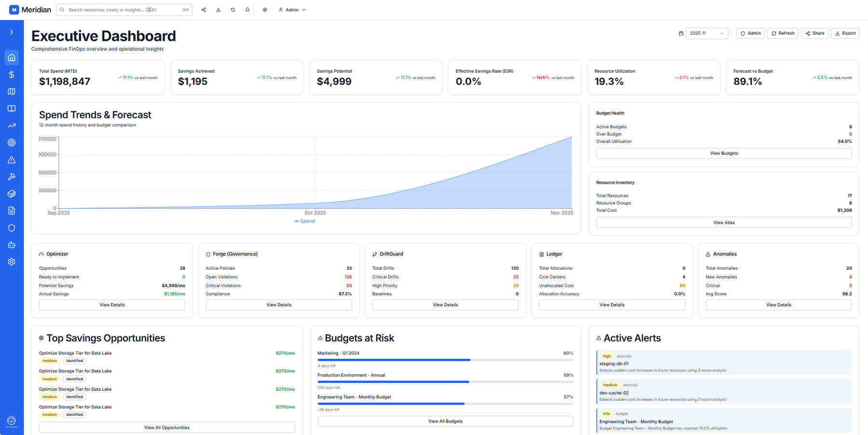Open the warning triangle icon in sidebar
This screenshot has height=435, width=868.
click(12, 160)
